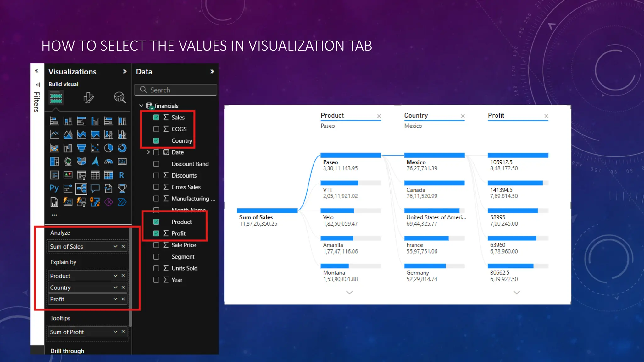Select the R script visual

122,175
